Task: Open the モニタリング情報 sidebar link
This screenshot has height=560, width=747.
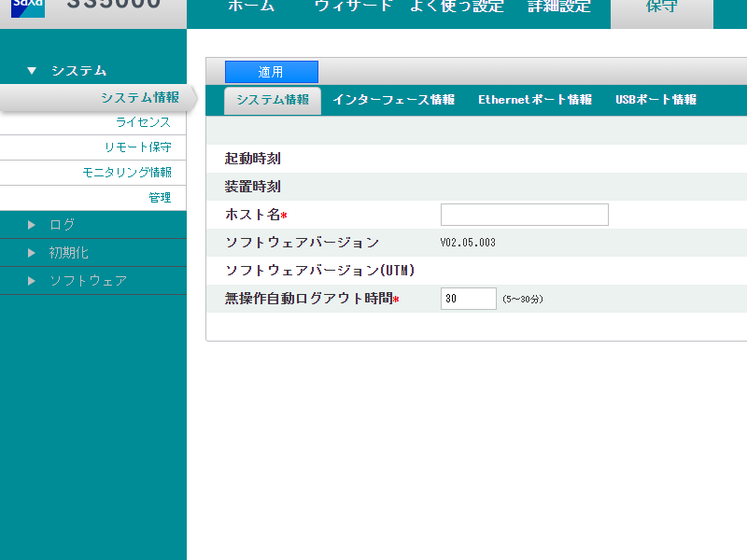Action: (x=127, y=173)
